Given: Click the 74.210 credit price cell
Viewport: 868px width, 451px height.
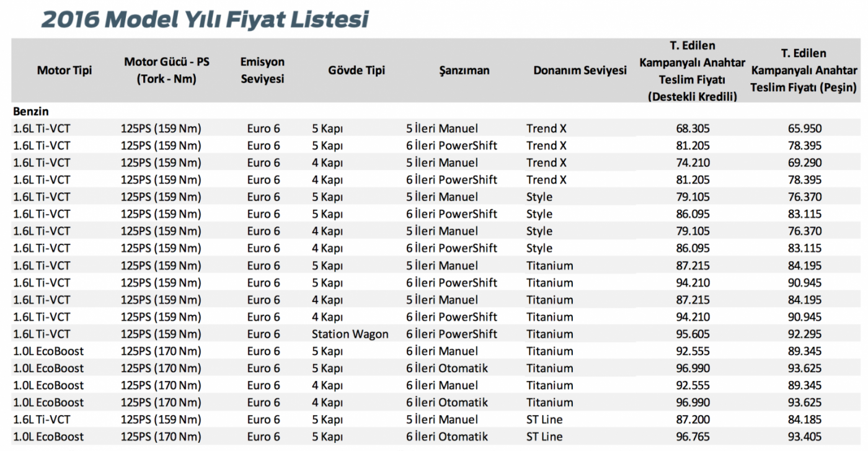Looking at the screenshot, I should pyautogui.click(x=693, y=163).
